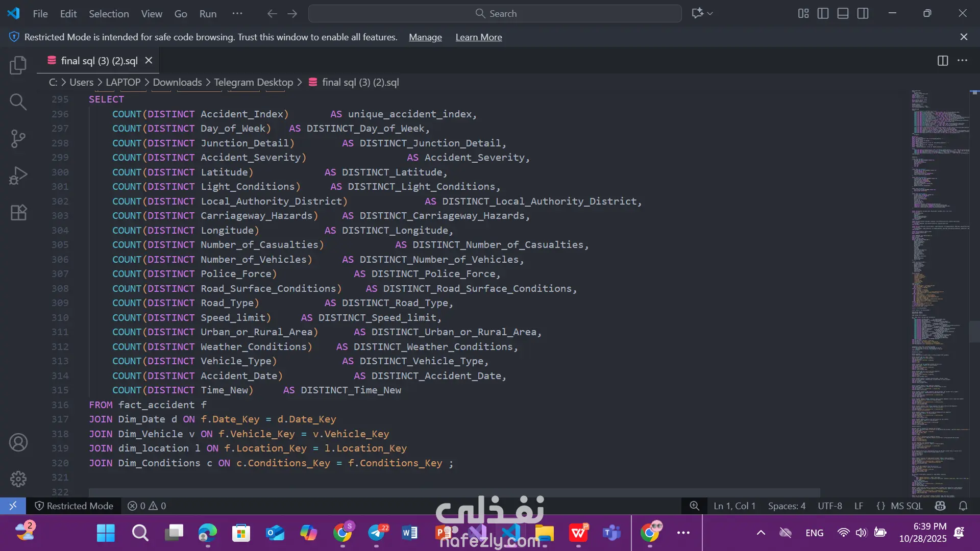Open the Extensions view
Screen dimensions: 980x551
pos(18,212)
